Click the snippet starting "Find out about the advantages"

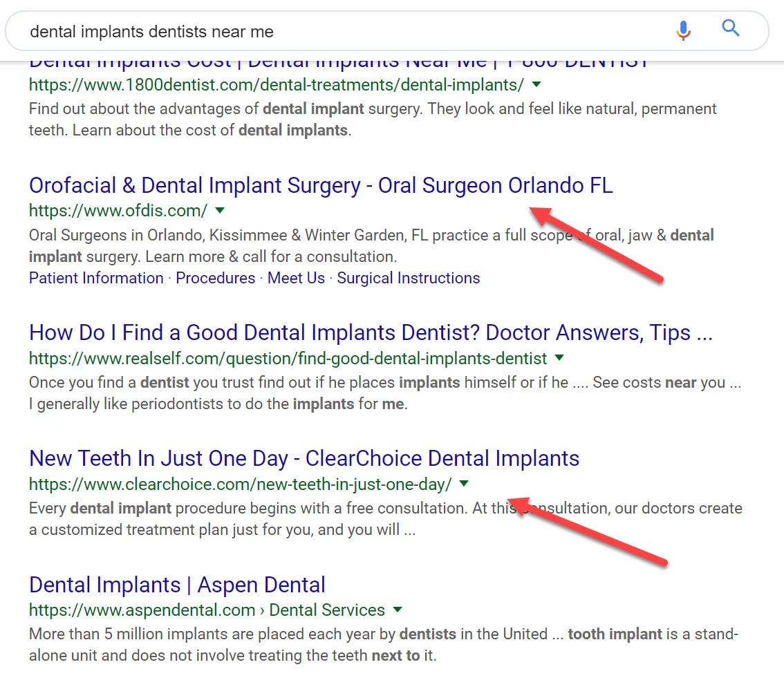(373, 120)
